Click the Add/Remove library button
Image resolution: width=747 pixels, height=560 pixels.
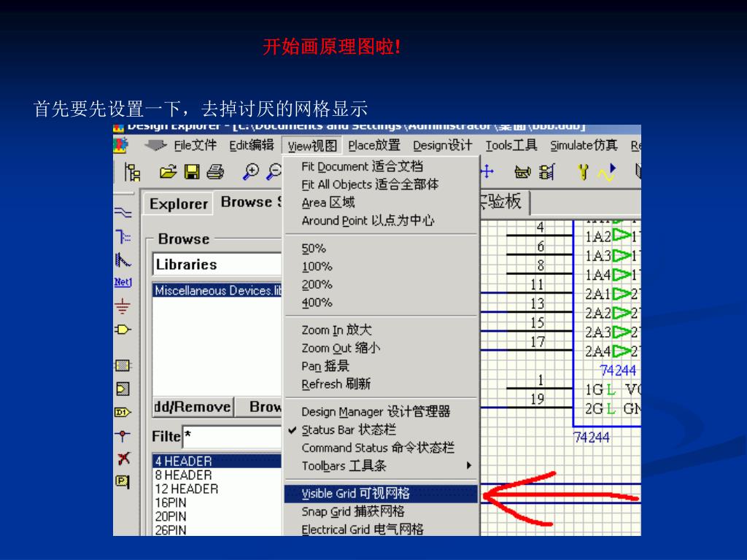point(193,407)
